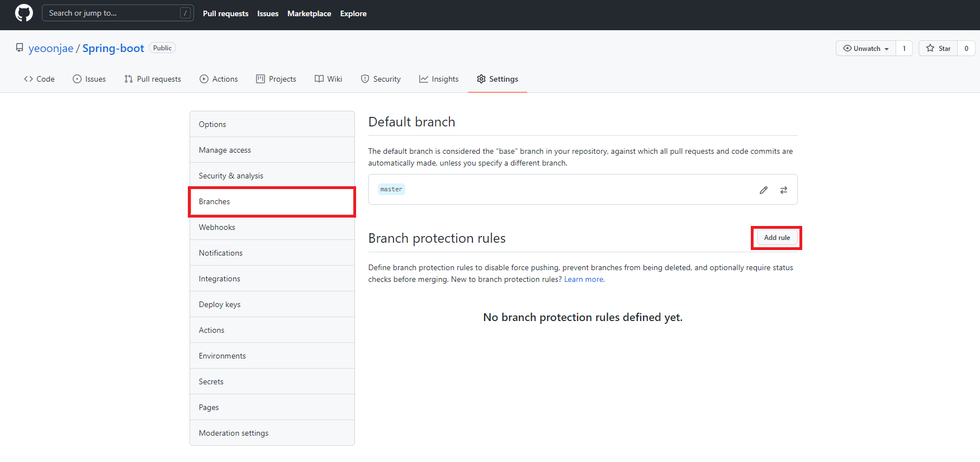980x462 pixels.
Task: Open Integrations settings
Action: tap(272, 279)
